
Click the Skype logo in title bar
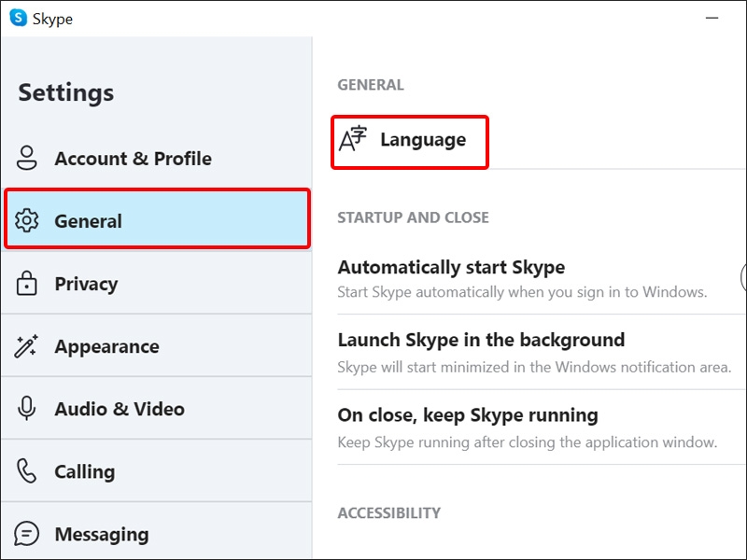click(x=18, y=18)
